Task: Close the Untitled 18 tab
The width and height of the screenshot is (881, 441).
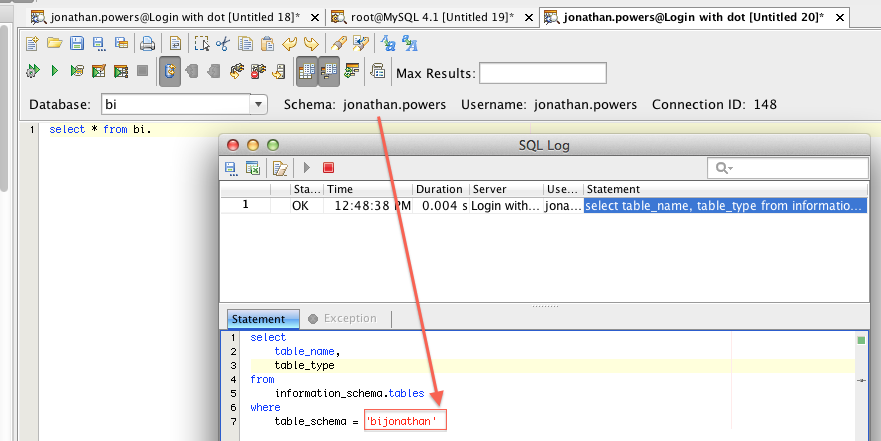Action: click(315, 18)
